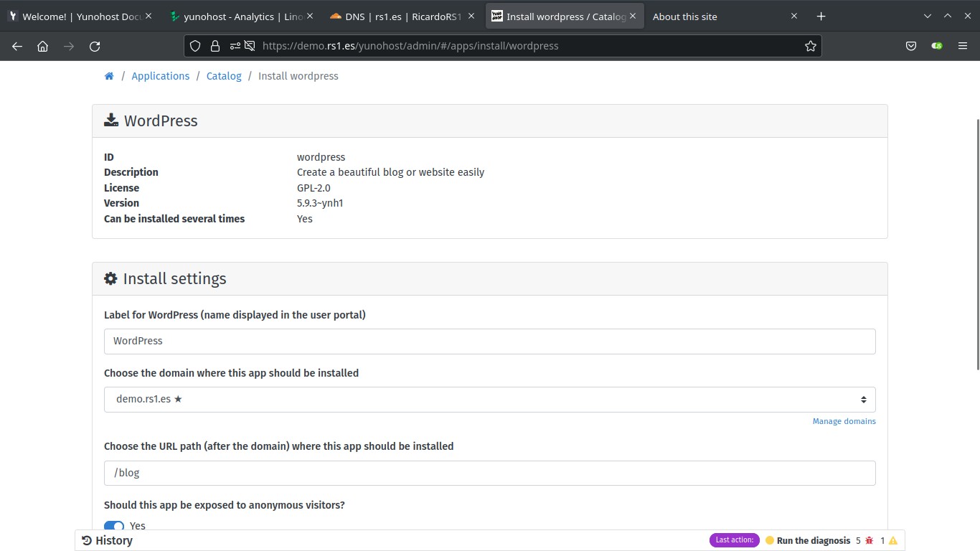Screen dimensions: 980x551
Task: Open the Manage domains link
Action: 844,421
